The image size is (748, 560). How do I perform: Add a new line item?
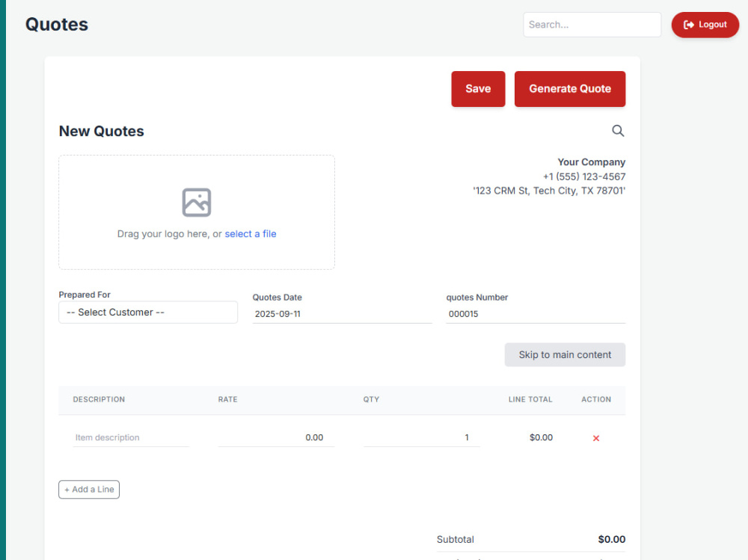pyautogui.click(x=89, y=490)
